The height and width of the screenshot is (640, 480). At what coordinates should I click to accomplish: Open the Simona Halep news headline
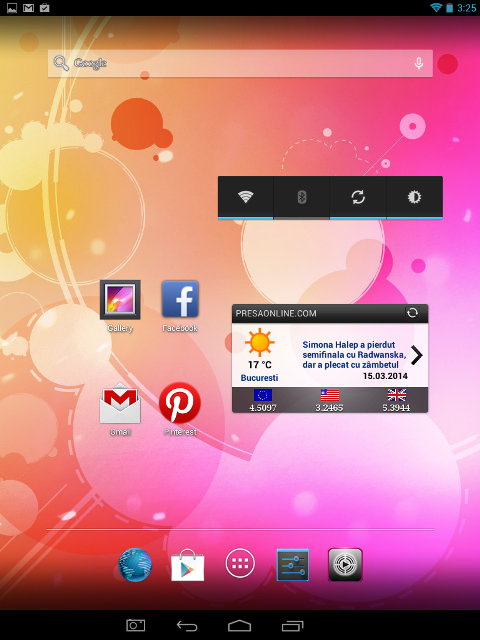pos(354,355)
